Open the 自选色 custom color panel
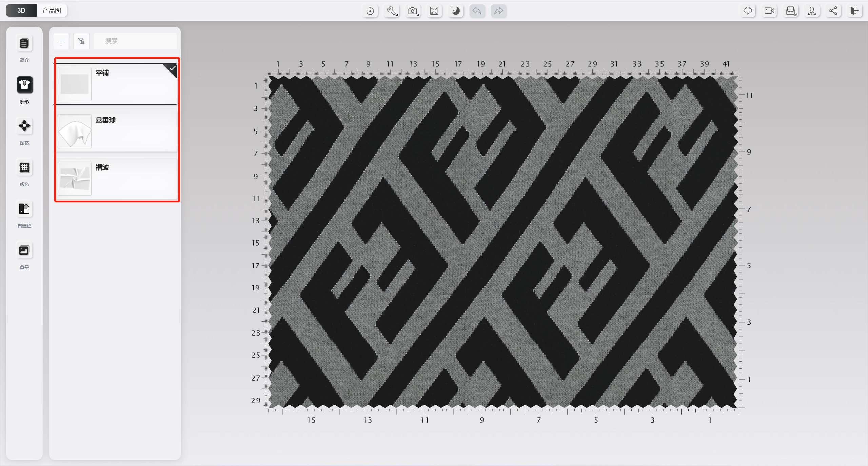 click(x=24, y=209)
